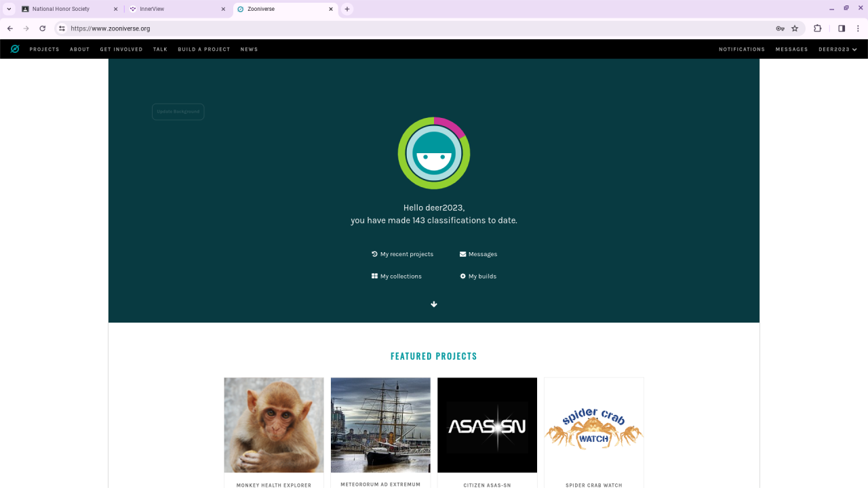Screen dimensions: 868x488
Task: Close the National Honor Society tab
Action: tap(115, 9)
